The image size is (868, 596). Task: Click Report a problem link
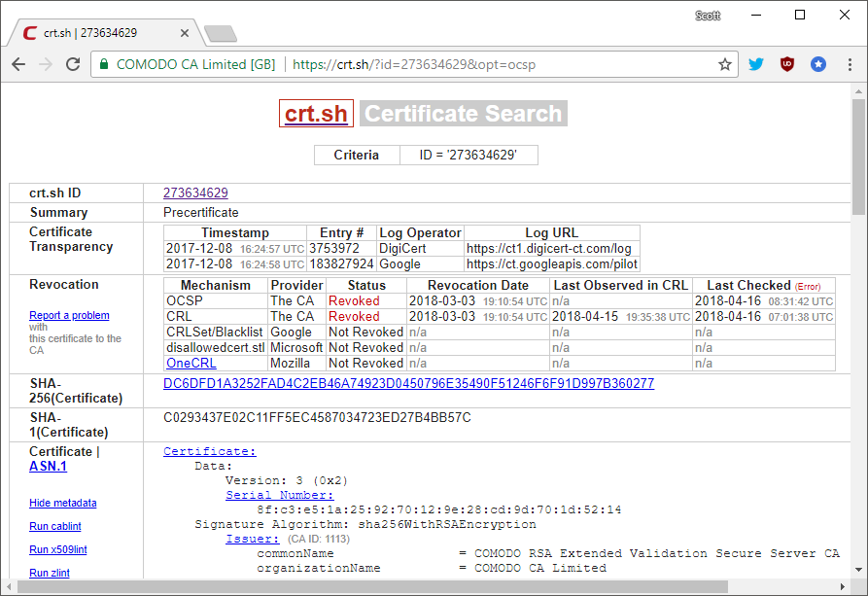tap(69, 315)
